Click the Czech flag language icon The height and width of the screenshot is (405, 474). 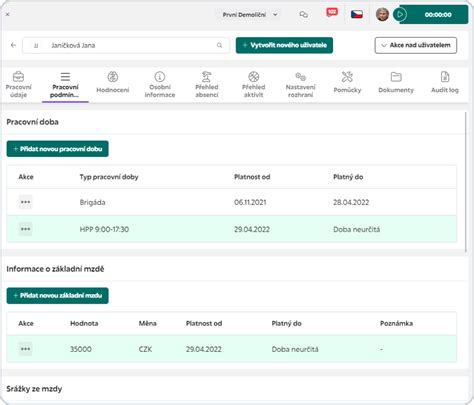coord(357,14)
